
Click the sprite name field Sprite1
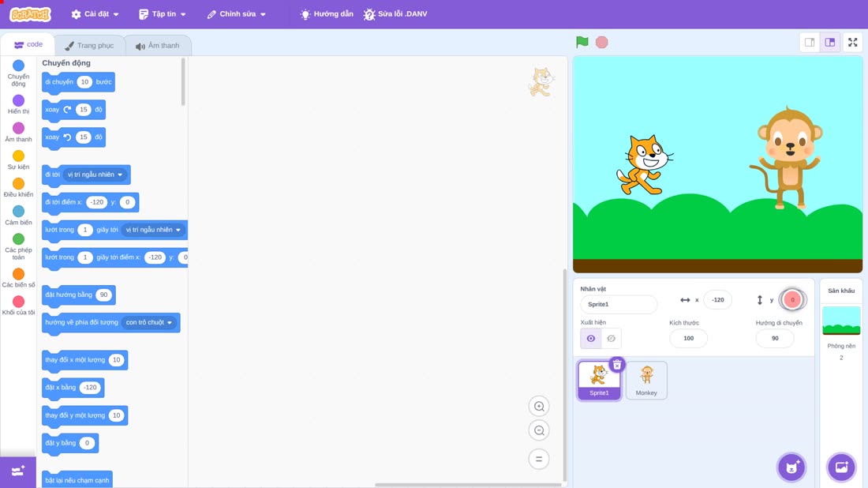pos(619,304)
